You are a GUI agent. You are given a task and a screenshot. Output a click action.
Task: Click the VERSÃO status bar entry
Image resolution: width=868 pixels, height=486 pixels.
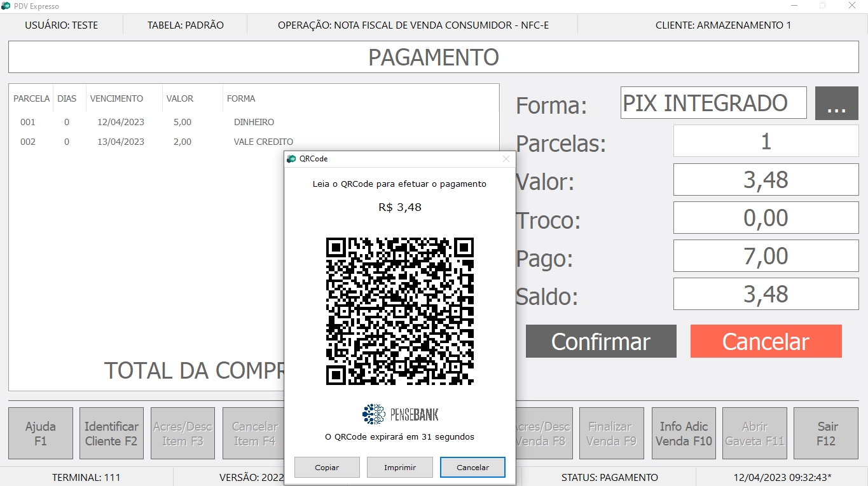[x=251, y=477]
